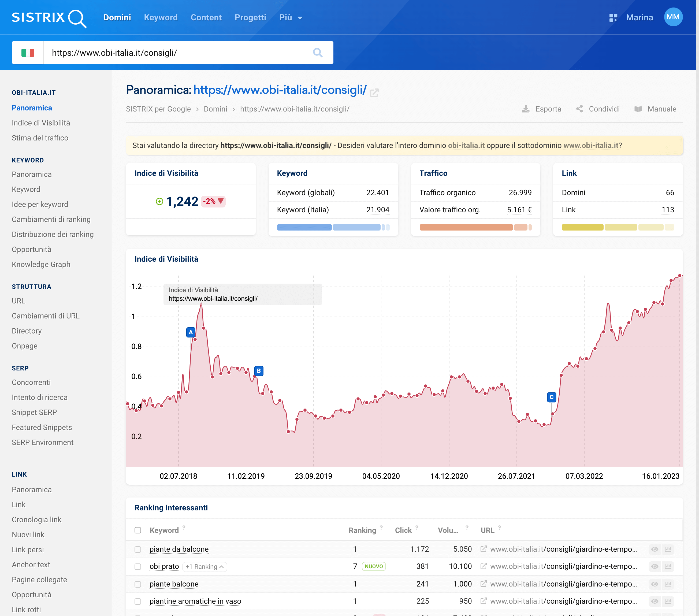Click the external link icon beside page title
This screenshot has height=616, width=699.
click(x=374, y=92)
